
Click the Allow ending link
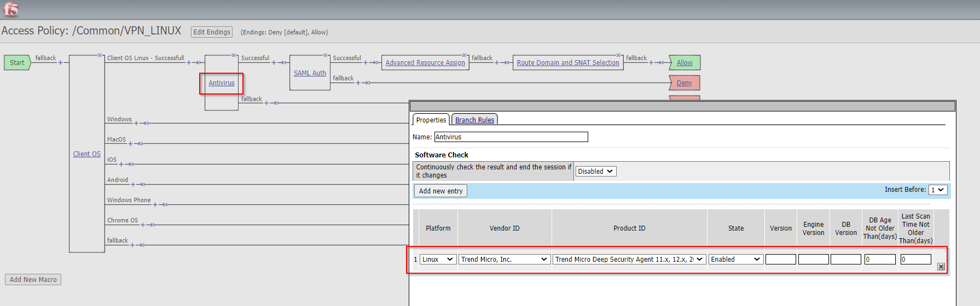coord(685,63)
